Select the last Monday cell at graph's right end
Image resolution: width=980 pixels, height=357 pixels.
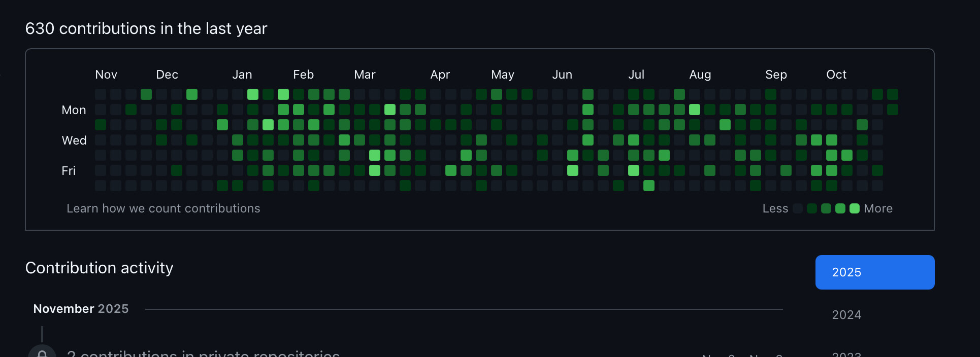pos(893,110)
